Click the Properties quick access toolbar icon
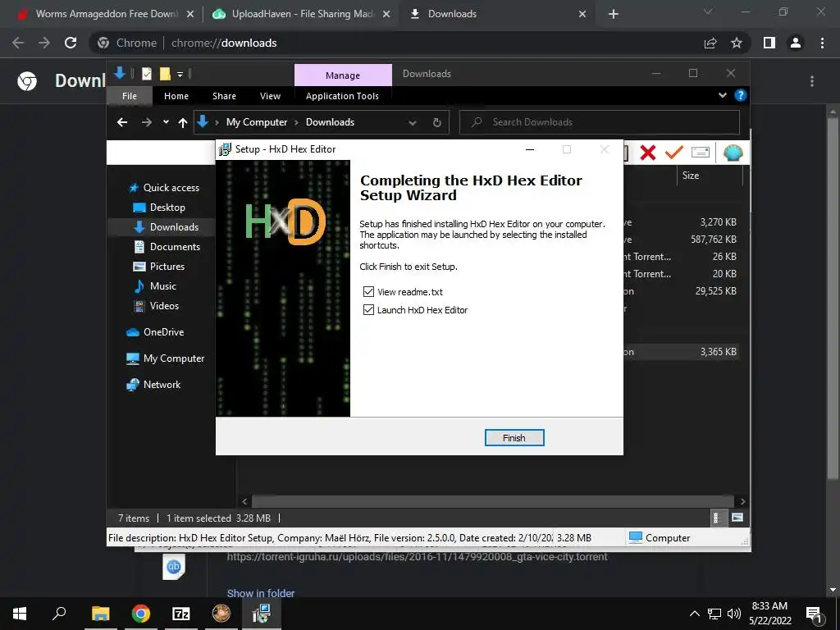840x630 pixels. 147,74
